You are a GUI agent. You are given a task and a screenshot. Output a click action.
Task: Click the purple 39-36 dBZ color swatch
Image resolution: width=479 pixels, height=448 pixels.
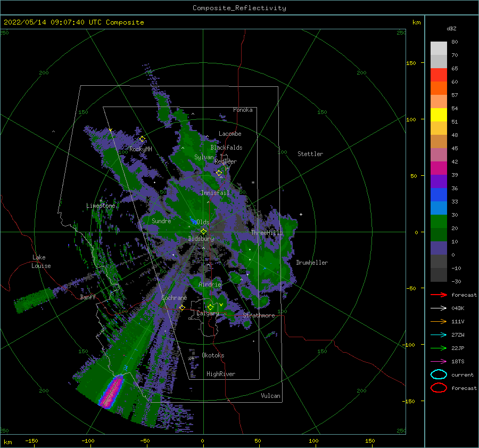tap(439, 182)
